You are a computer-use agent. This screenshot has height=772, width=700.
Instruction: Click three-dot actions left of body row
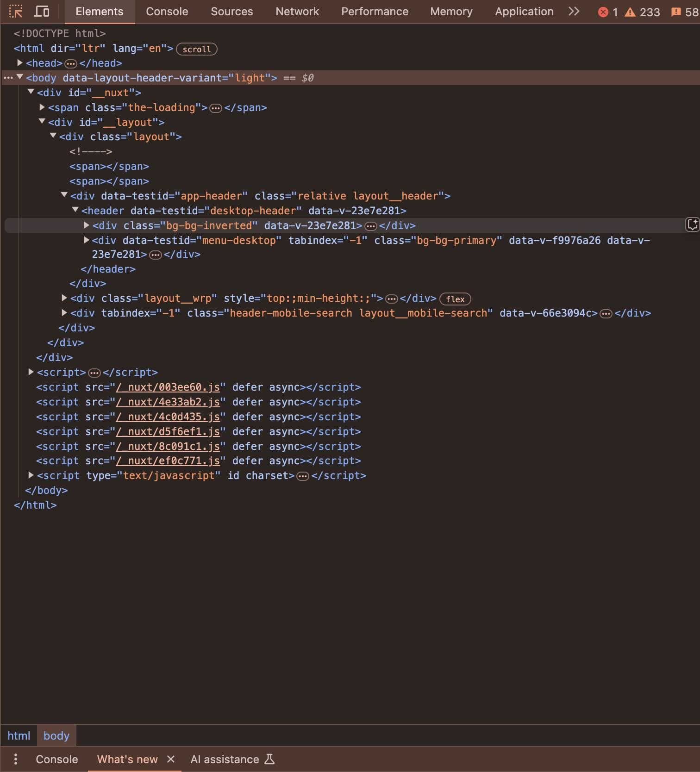pos(8,78)
